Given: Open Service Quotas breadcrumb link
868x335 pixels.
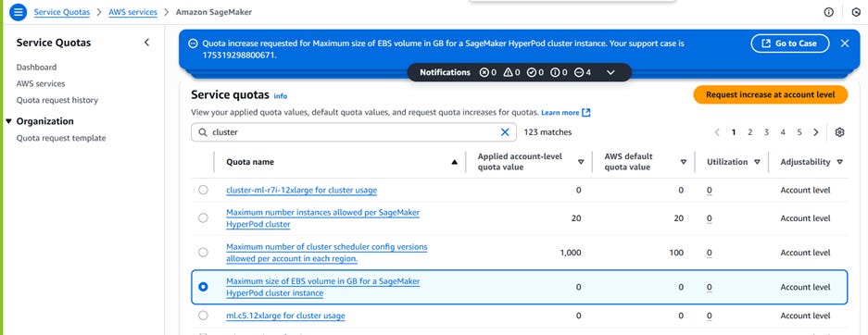Looking at the screenshot, I should (x=61, y=12).
